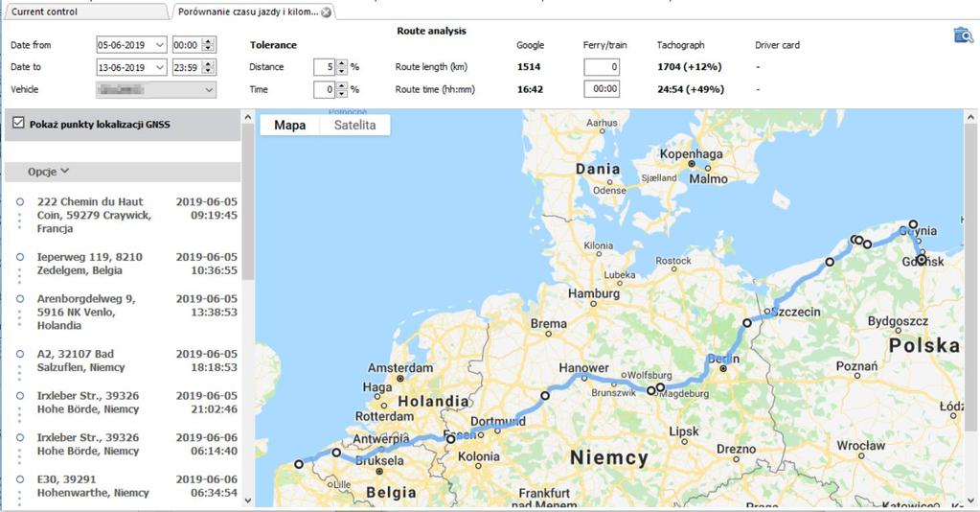Click the Distance tolerance value field
Screen dimensions: 980x512
tap(325, 67)
